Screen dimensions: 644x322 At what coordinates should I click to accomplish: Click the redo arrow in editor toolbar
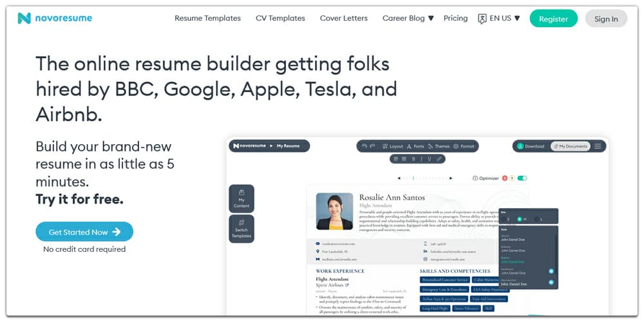click(372, 146)
